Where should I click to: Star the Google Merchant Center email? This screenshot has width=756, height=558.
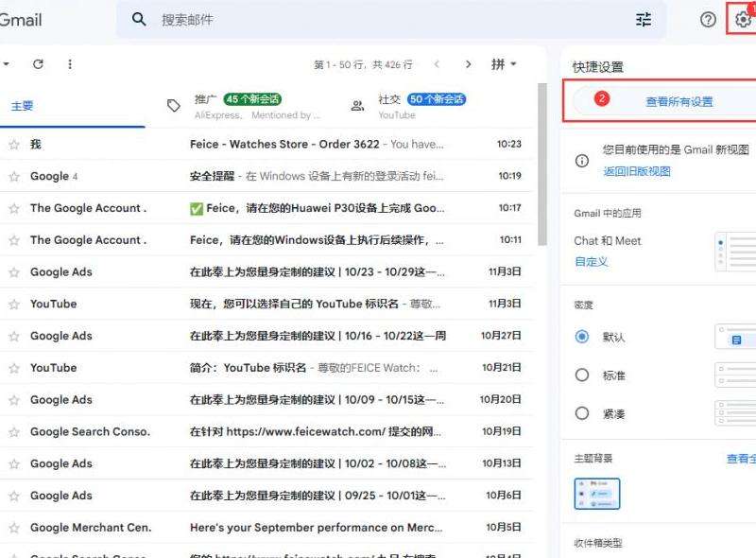(x=14, y=528)
